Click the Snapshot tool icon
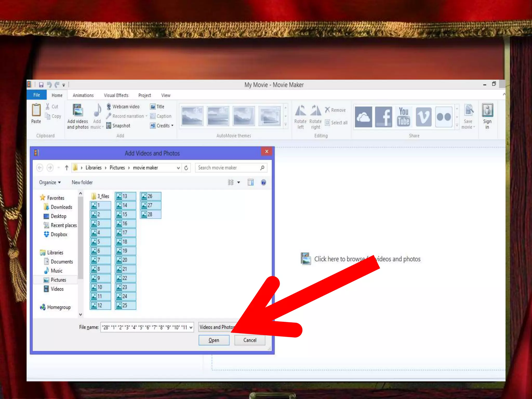532x399 pixels. tap(109, 126)
